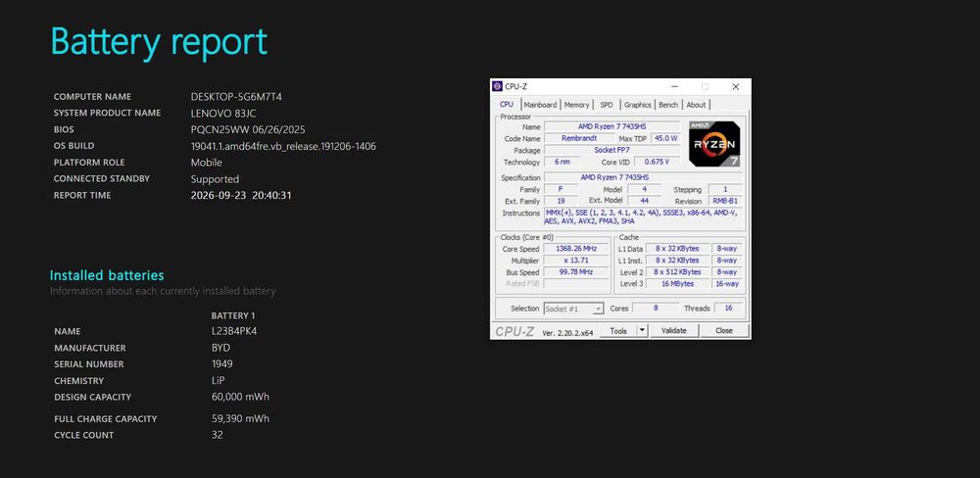Click the Ext. Family value 19
Viewport: 980px width, 478px height.
[562, 201]
